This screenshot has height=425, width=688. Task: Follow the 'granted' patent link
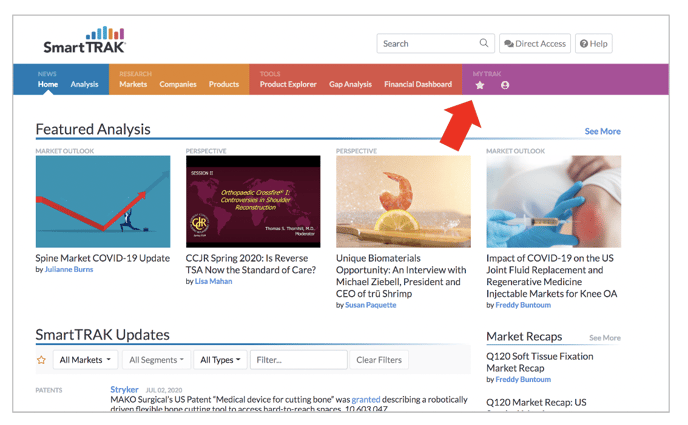tap(366, 400)
